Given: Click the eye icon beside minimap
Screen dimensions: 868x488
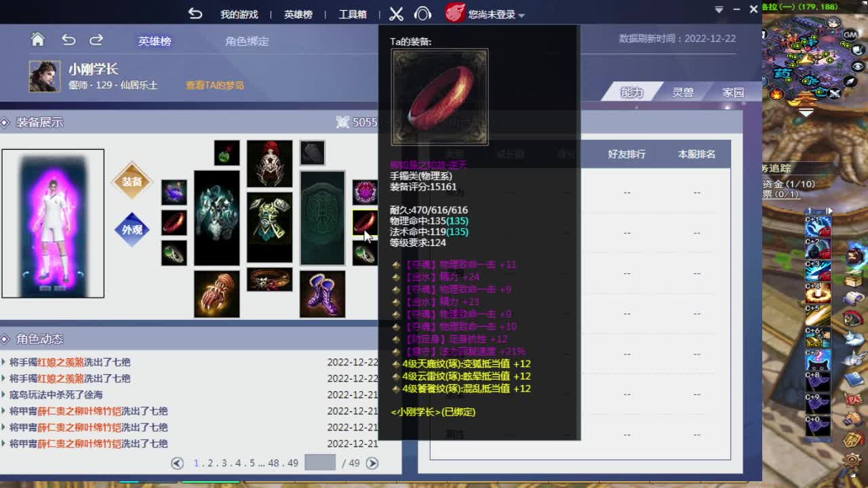Looking at the screenshot, I should (858, 66).
